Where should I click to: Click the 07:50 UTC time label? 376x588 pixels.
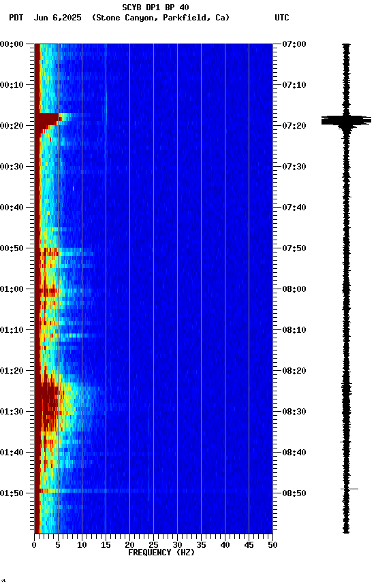coord(294,248)
